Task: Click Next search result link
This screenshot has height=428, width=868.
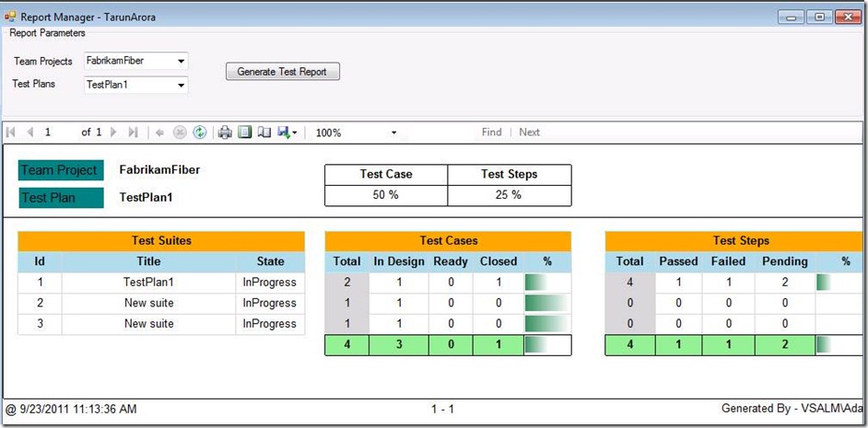Action: [x=529, y=133]
